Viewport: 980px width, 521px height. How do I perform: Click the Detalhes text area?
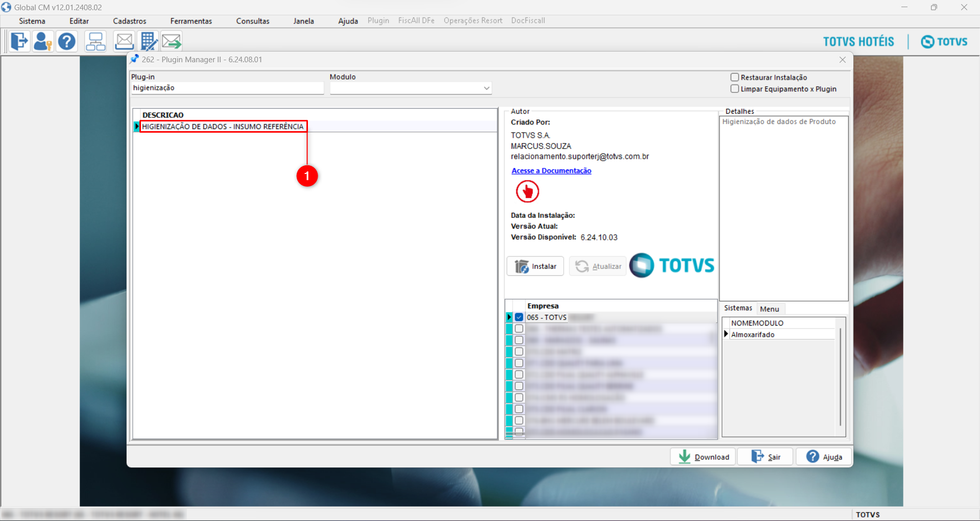(784, 208)
